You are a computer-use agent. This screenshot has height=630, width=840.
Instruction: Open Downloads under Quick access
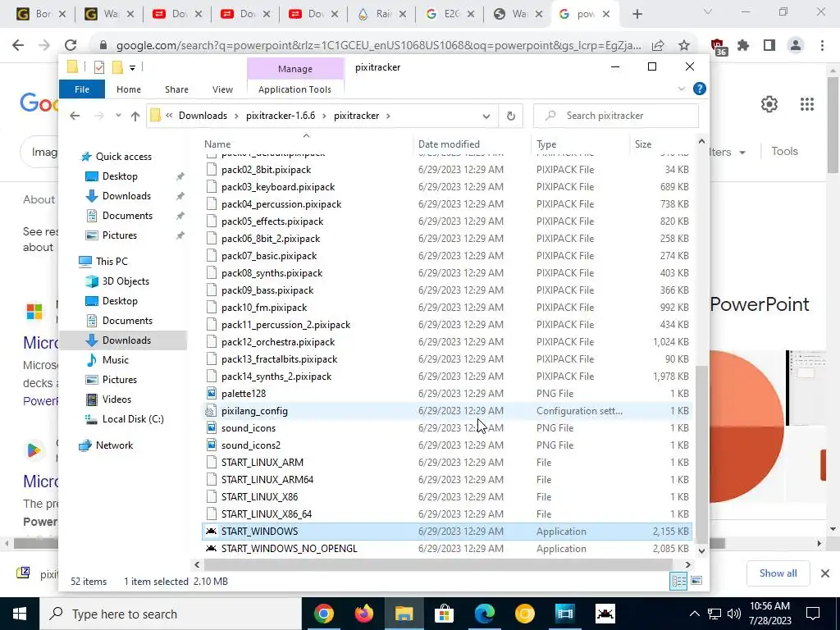(126, 196)
